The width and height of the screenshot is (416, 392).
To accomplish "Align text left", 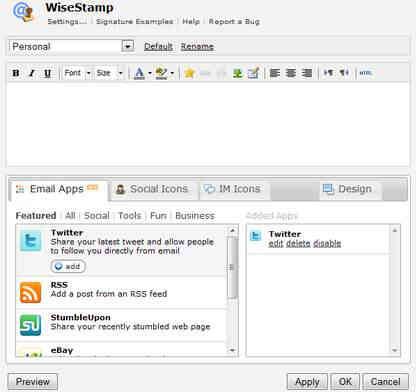I will tap(275, 73).
